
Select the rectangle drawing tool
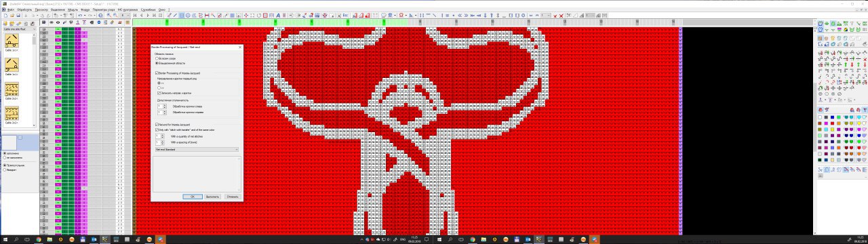click(181, 16)
